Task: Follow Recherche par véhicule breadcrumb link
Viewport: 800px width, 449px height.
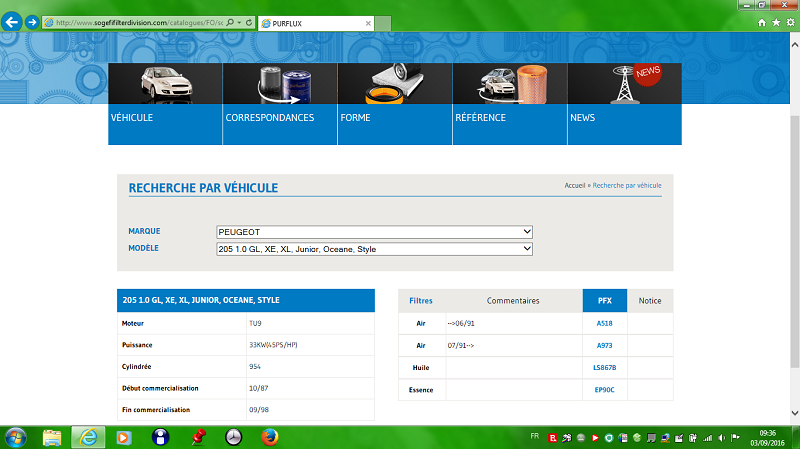Action: point(627,185)
